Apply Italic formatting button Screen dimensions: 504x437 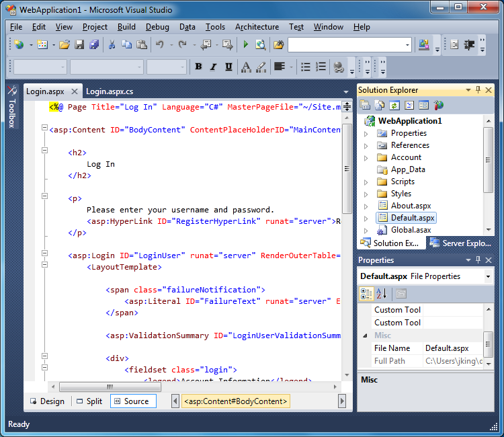(214, 67)
